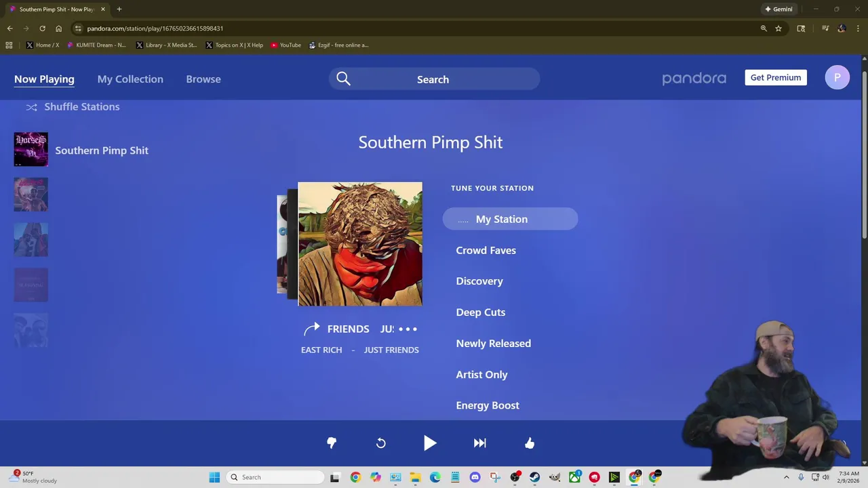Thumb up the current song
This screenshot has width=868, height=488.
(530, 443)
